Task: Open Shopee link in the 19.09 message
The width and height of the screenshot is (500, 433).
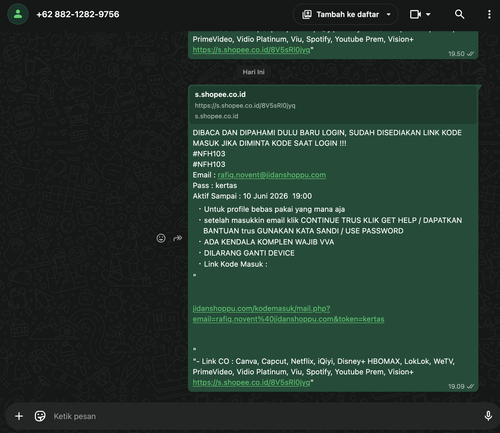Action: tap(251, 382)
